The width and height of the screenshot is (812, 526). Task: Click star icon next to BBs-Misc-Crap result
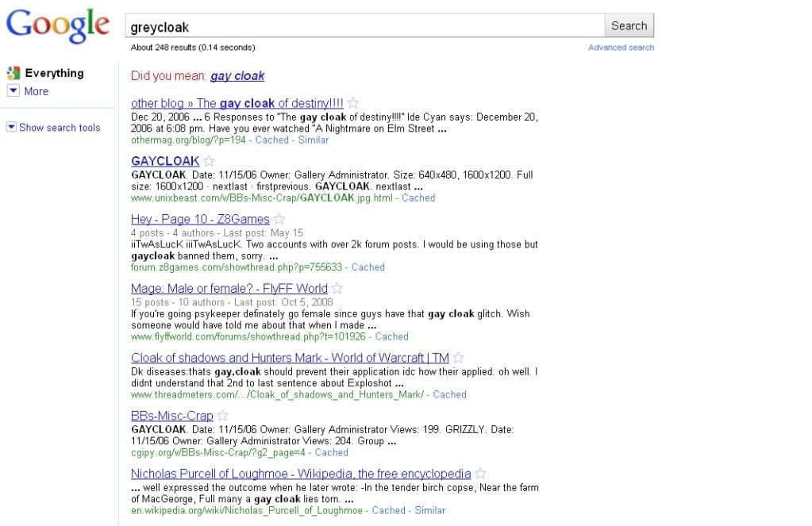223,416
